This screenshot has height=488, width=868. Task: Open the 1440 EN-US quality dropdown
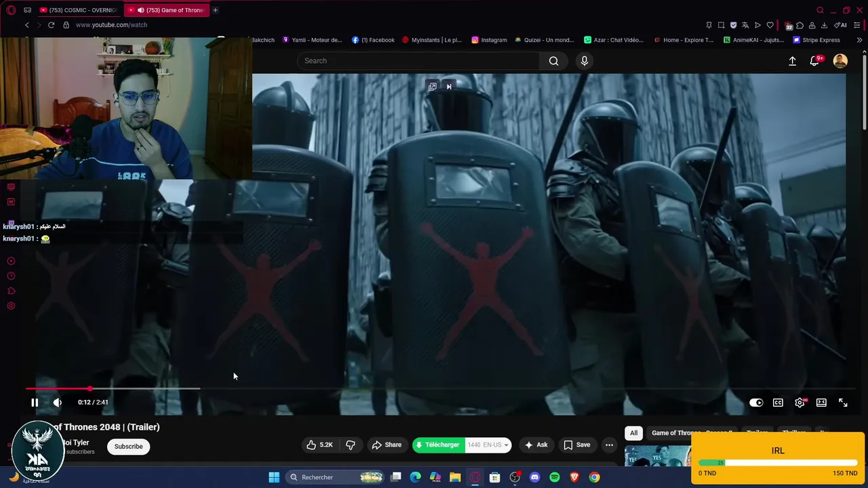point(488,445)
